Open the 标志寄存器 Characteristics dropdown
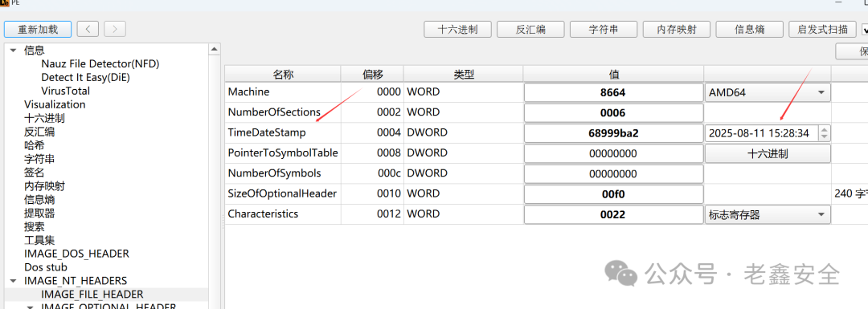This screenshot has height=309, width=868. click(768, 214)
